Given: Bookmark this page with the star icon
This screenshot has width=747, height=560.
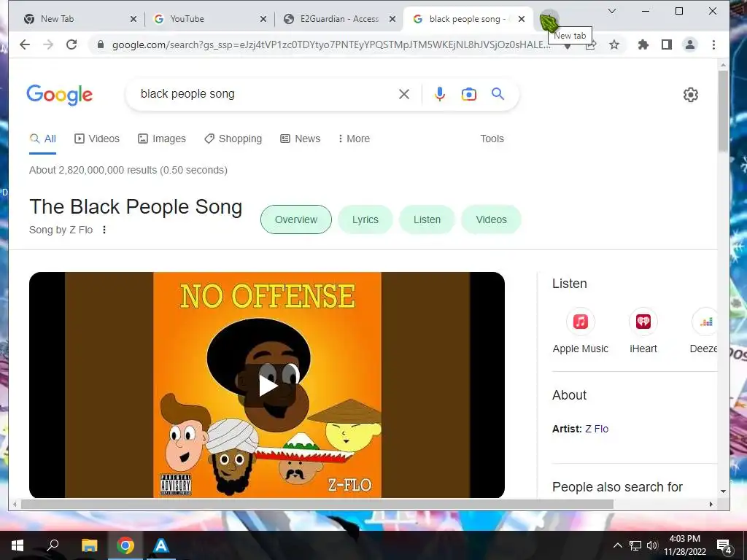Looking at the screenshot, I should coord(614,44).
